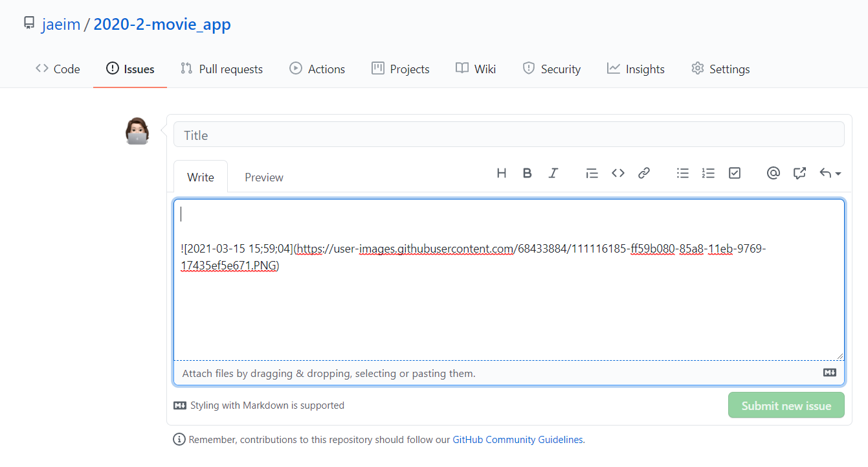Image resolution: width=868 pixels, height=467 pixels.
Task: Insert a bulleted list
Action: [683, 173]
